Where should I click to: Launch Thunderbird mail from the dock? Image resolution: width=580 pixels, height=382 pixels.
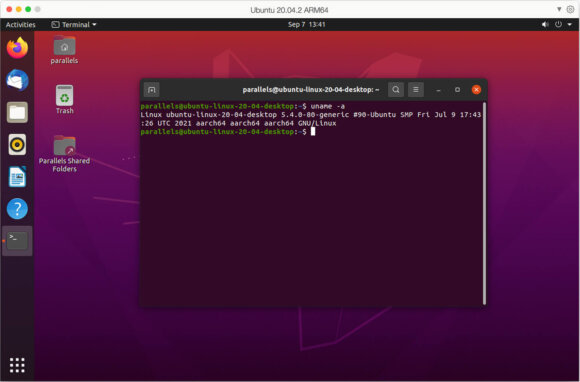(17, 80)
